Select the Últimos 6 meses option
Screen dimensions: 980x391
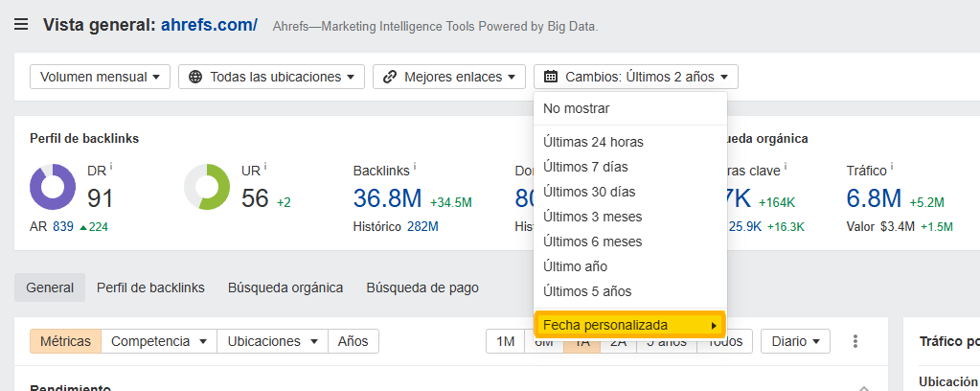[630, 241]
